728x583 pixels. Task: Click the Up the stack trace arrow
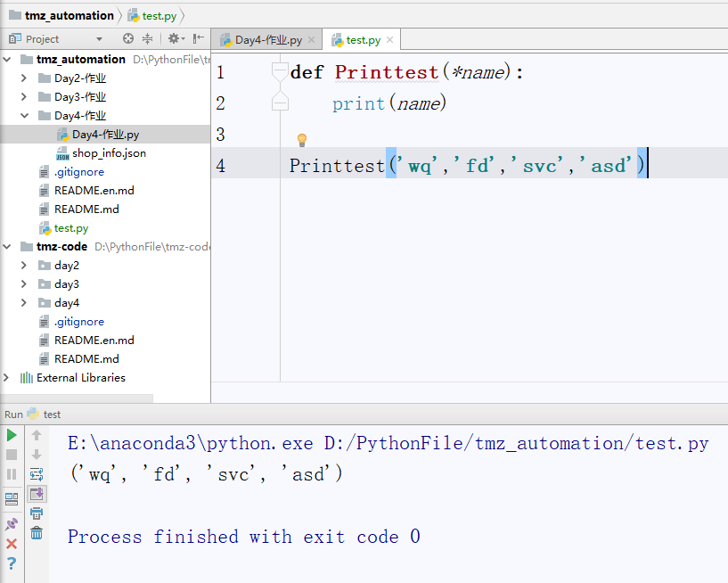tap(37, 435)
